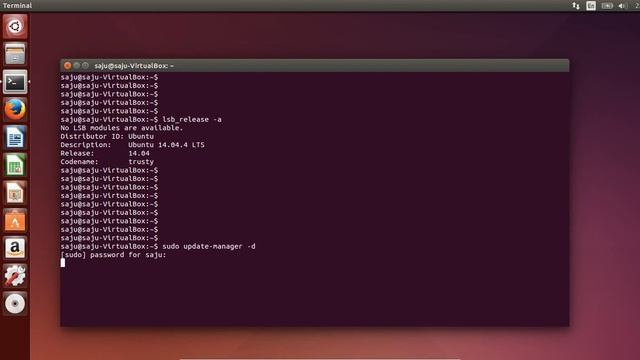640x360 pixels.
Task: Click the saju@saju-VirtualBox terminal title bar
Action: coord(314,65)
